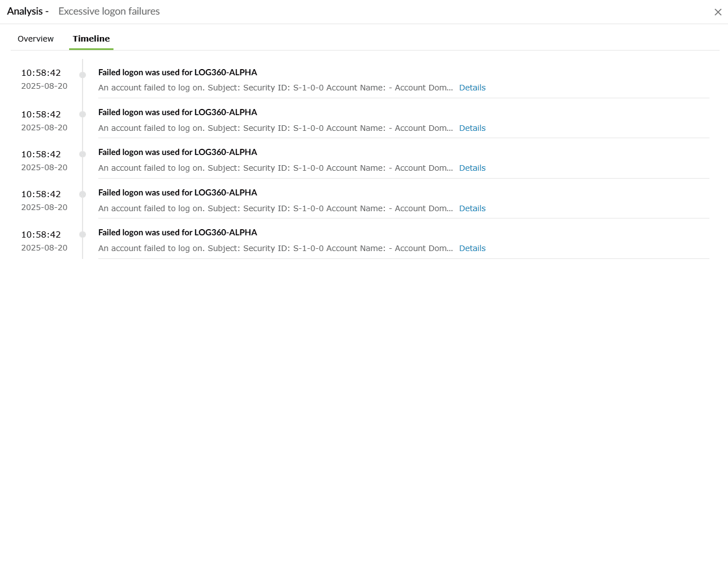The height and width of the screenshot is (583, 728).
Task: Open Details for the fourth failed logon event
Action: (x=472, y=208)
